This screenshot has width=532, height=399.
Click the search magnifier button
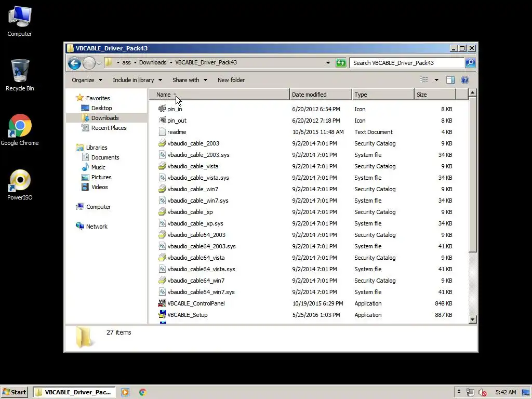tap(470, 63)
